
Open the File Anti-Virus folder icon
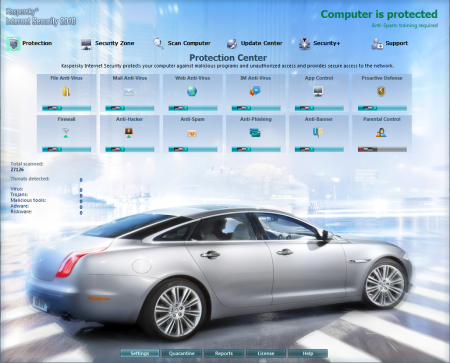point(66,91)
